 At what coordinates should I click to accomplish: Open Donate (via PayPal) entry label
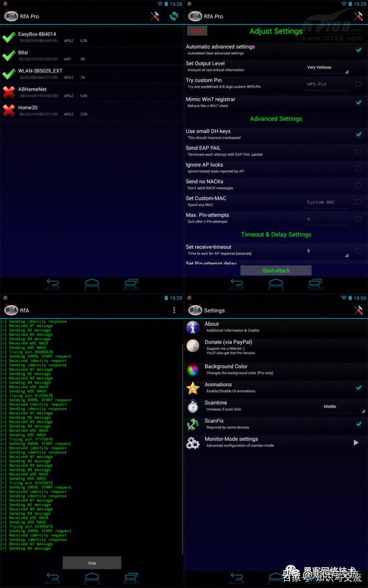click(x=228, y=342)
